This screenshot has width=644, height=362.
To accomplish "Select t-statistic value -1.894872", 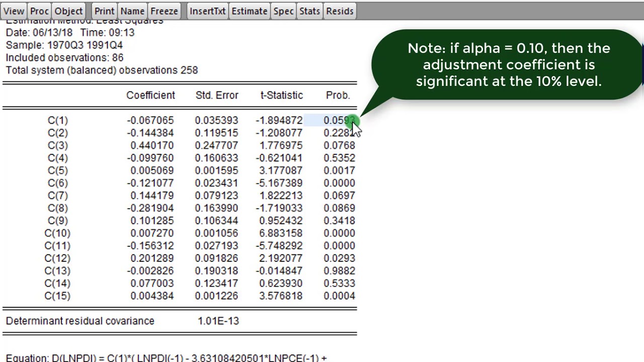I will pos(279,121).
